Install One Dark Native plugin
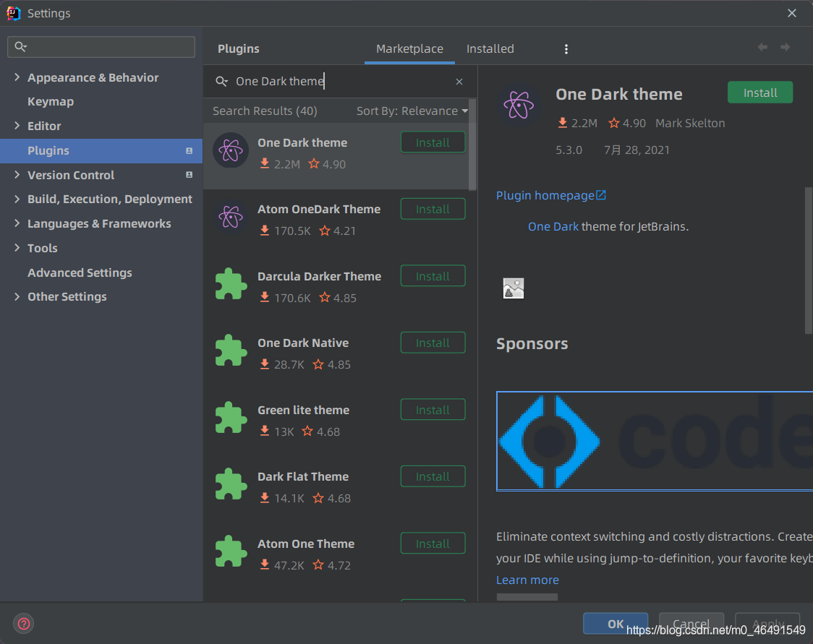 point(433,343)
